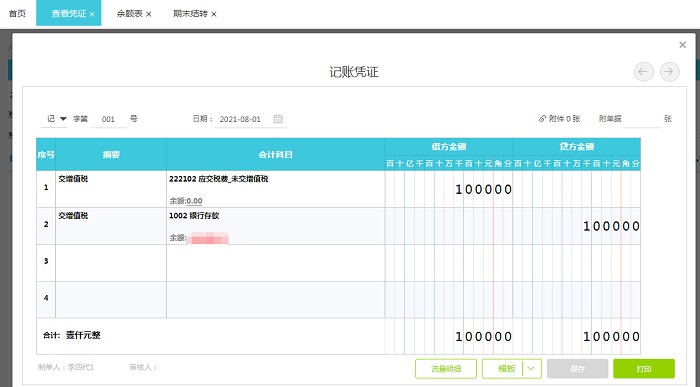Viewport: 700px width, 387px height.
Task: Close the 期末结转 tab
Action: (x=214, y=14)
